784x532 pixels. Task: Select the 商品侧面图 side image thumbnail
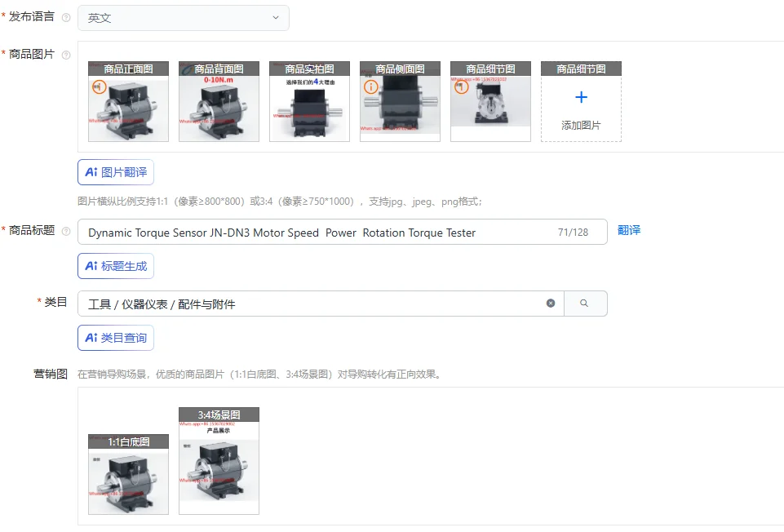point(400,100)
